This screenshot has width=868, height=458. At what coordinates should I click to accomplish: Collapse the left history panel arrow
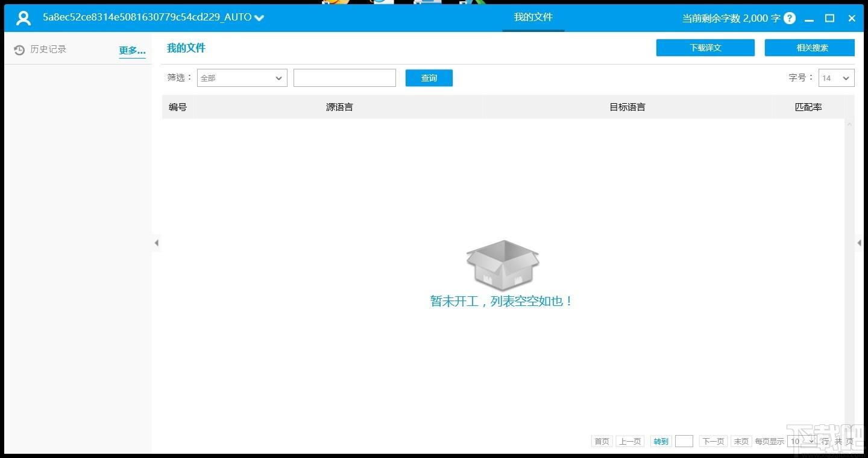point(157,243)
